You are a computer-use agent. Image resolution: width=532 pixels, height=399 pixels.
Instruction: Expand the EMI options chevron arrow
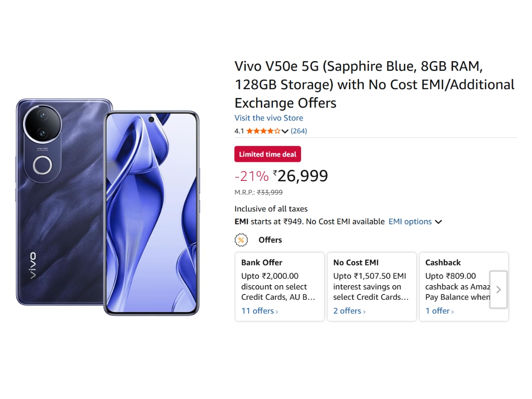[x=438, y=222]
